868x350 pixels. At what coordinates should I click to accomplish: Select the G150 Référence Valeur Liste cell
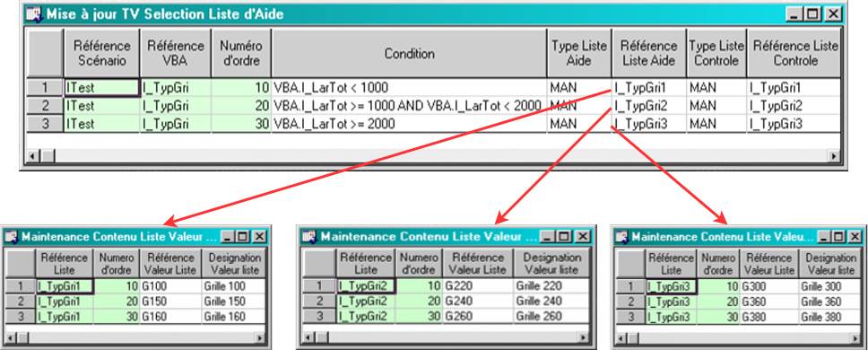170,302
